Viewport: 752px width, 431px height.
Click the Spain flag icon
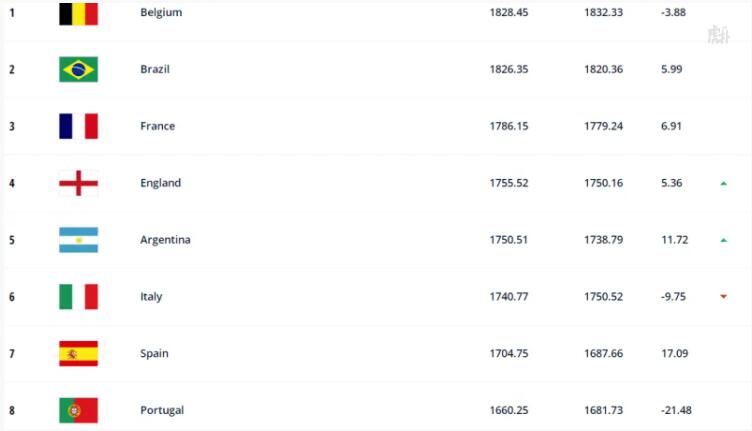[78, 353]
